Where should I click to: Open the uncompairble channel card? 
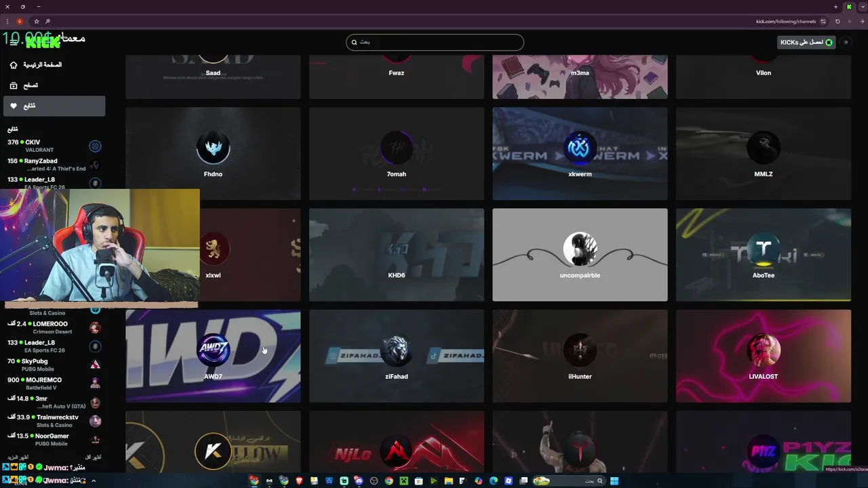pos(580,255)
